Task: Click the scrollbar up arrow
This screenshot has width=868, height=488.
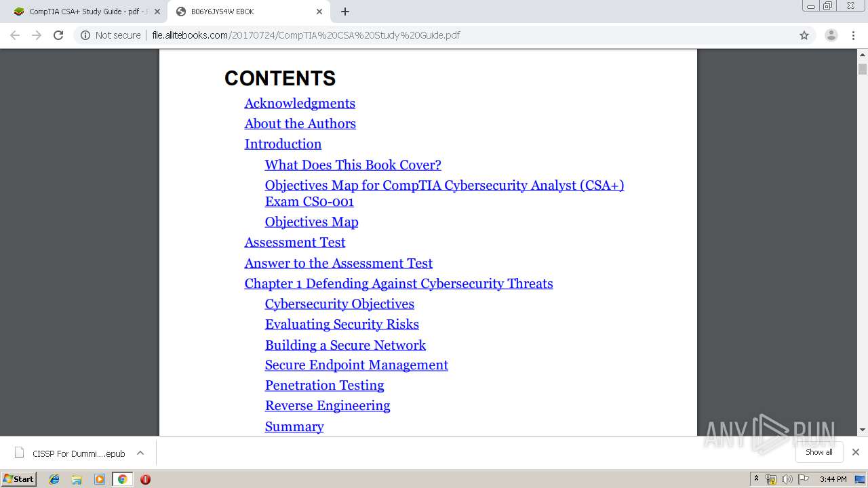Action: click(x=863, y=54)
